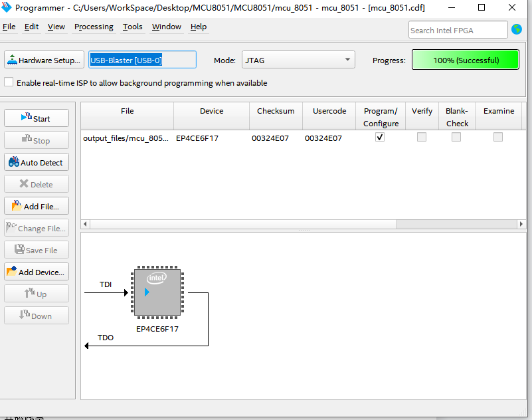
Task: Open the Window menu
Action: (166, 27)
